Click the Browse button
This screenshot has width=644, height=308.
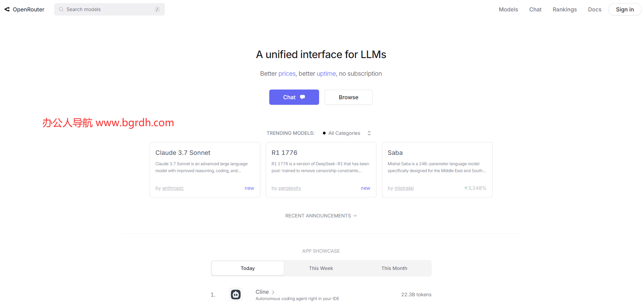pyautogui.click(x=348, y=97)
